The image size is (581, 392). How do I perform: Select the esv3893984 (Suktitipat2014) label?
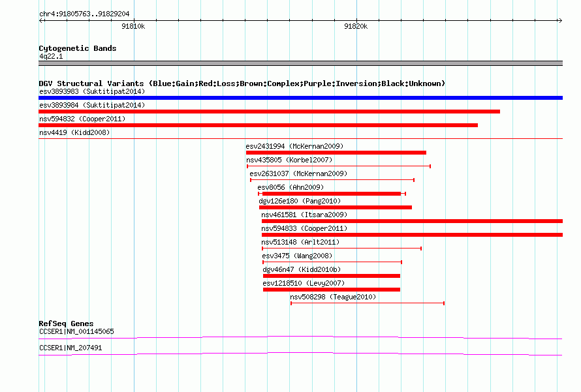tap(92, 105)
